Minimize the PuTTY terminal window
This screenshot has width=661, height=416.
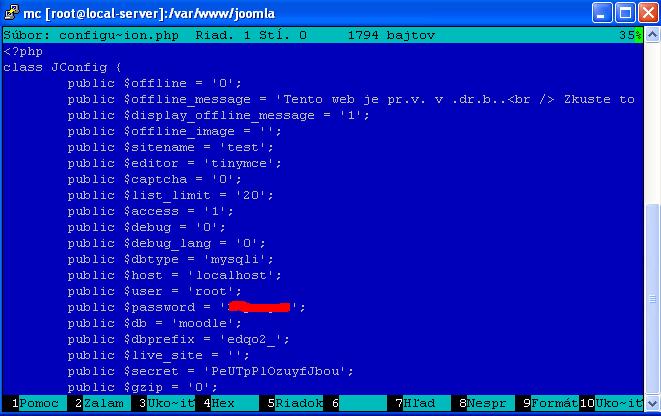click(601, 13)
